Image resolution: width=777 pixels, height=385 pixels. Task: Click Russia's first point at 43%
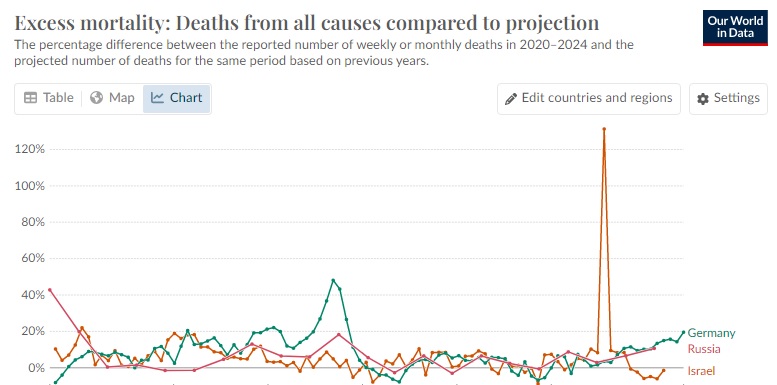(49, 290)
